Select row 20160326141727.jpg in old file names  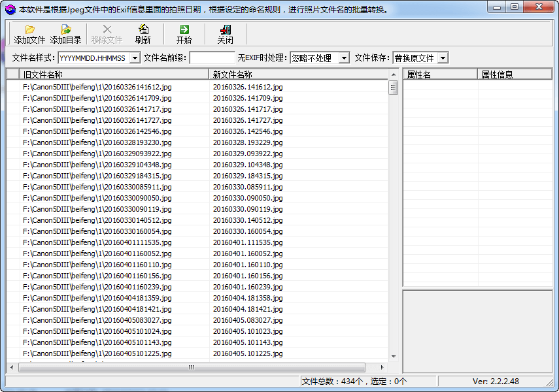[x=97, y=120]
